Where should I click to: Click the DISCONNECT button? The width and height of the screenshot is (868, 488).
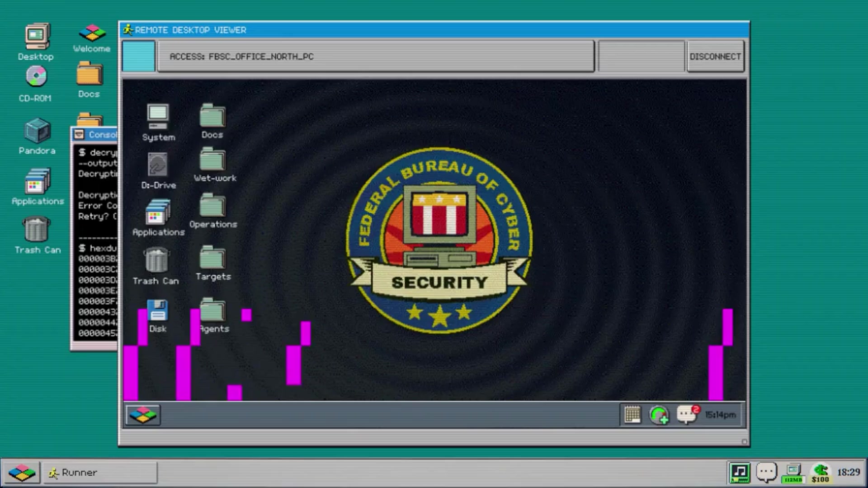[x=715, y=56]
